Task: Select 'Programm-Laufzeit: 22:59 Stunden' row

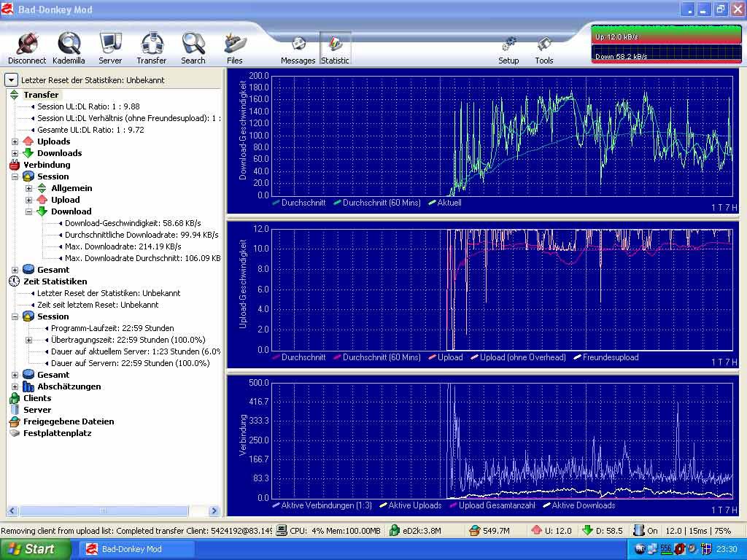Action: pos(112,328)
